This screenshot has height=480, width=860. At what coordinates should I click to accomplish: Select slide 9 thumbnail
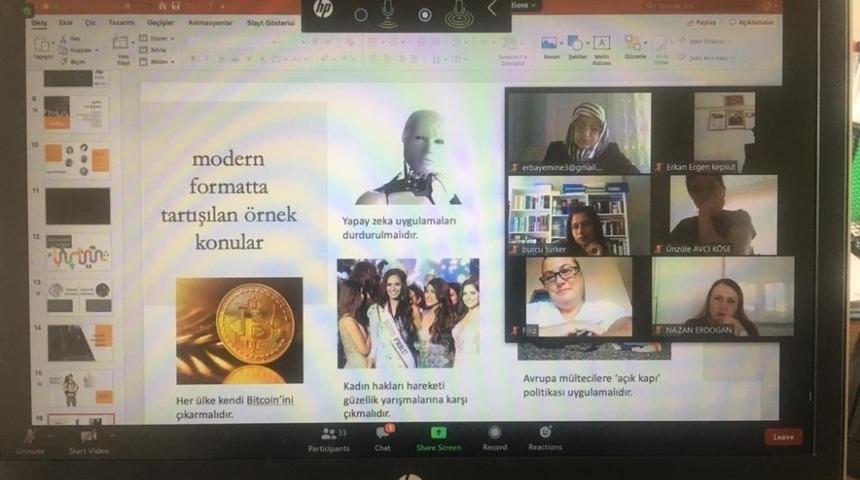click(x=76, y=113)
